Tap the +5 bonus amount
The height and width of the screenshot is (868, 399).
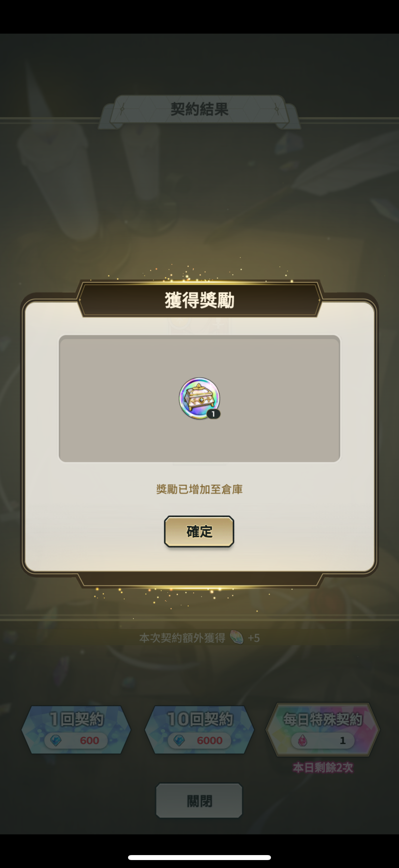pos(253,638)
